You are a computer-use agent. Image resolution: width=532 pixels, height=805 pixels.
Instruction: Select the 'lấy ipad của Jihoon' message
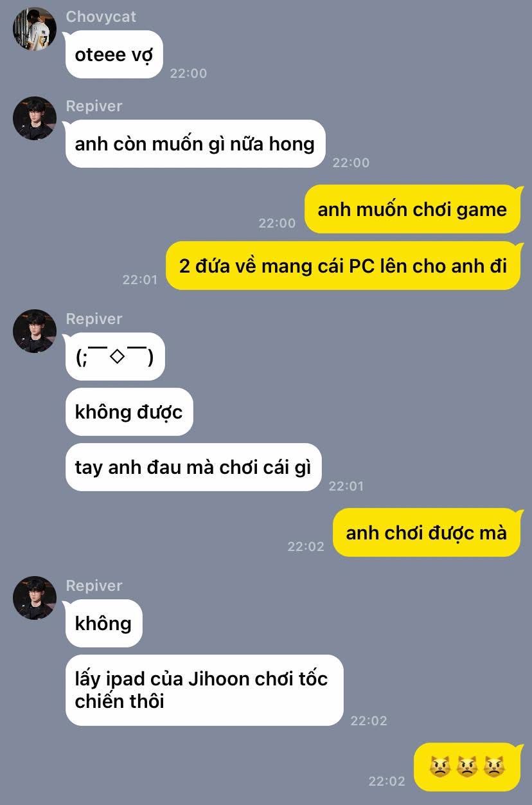(x=204, y=690)
